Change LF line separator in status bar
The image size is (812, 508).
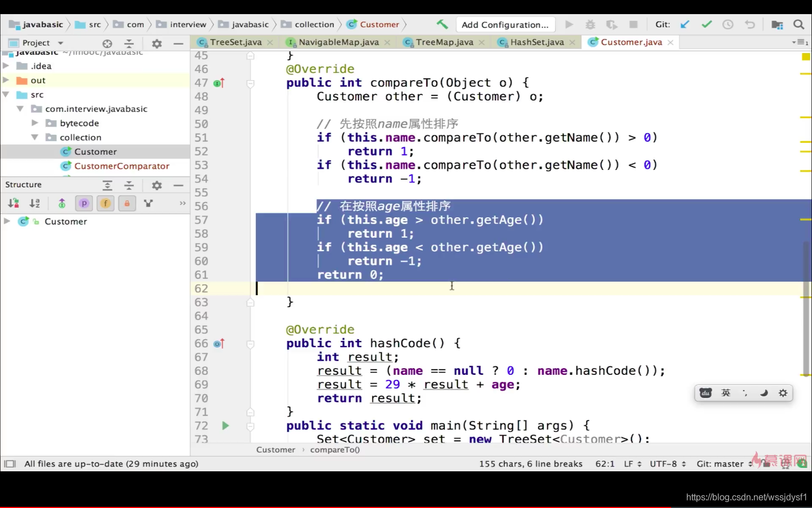(x=633, y=464)
